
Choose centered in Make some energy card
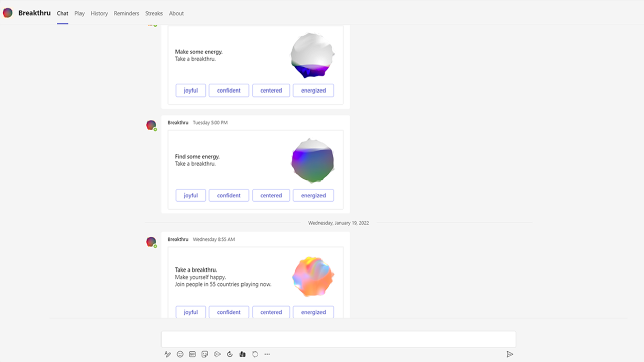point(271,90)
